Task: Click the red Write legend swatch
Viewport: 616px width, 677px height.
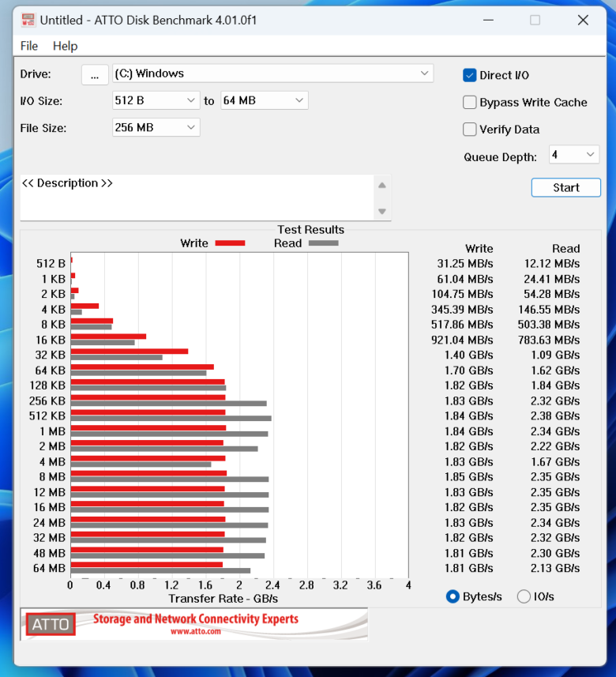Action: tap(230, 243)
